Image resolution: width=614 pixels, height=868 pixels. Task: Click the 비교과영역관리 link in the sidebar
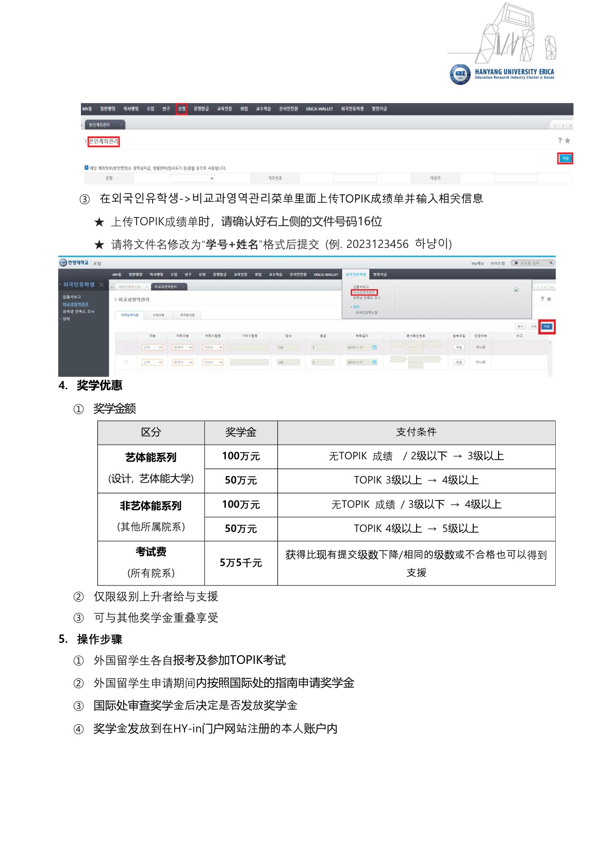click(x=75, y=304)
